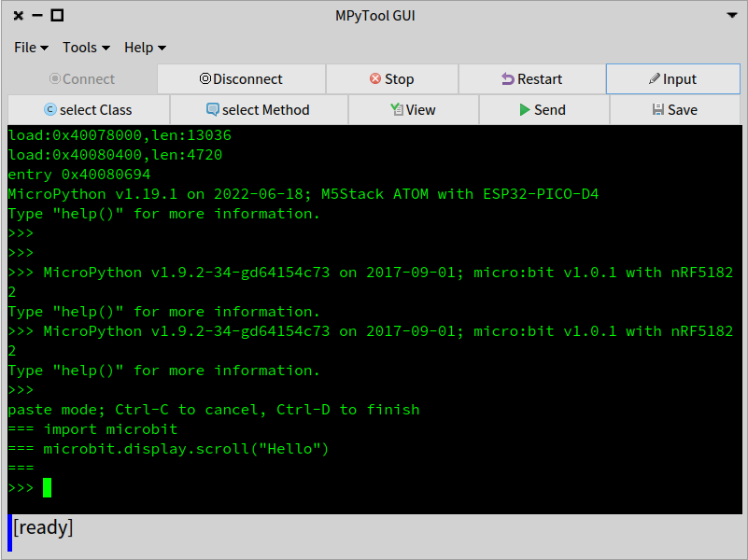Image resolution: width=748 pixels, height=560 pixels.
Task: Click the Stop button
Action: point(392,79)
